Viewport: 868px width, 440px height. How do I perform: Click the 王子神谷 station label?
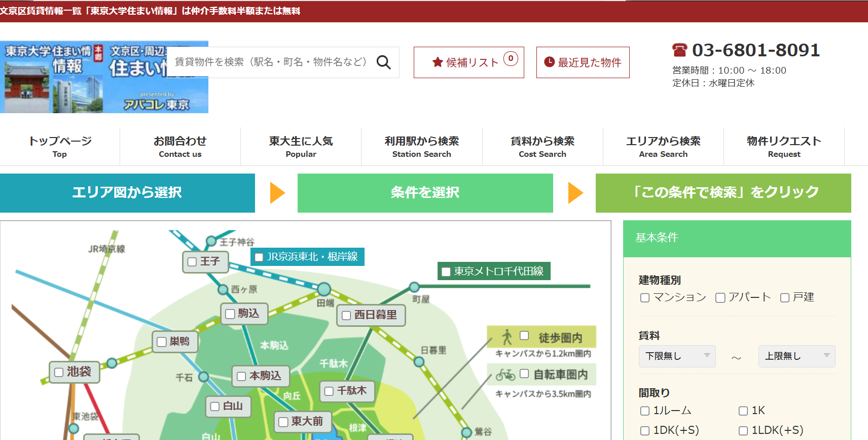tap(237, 242)
